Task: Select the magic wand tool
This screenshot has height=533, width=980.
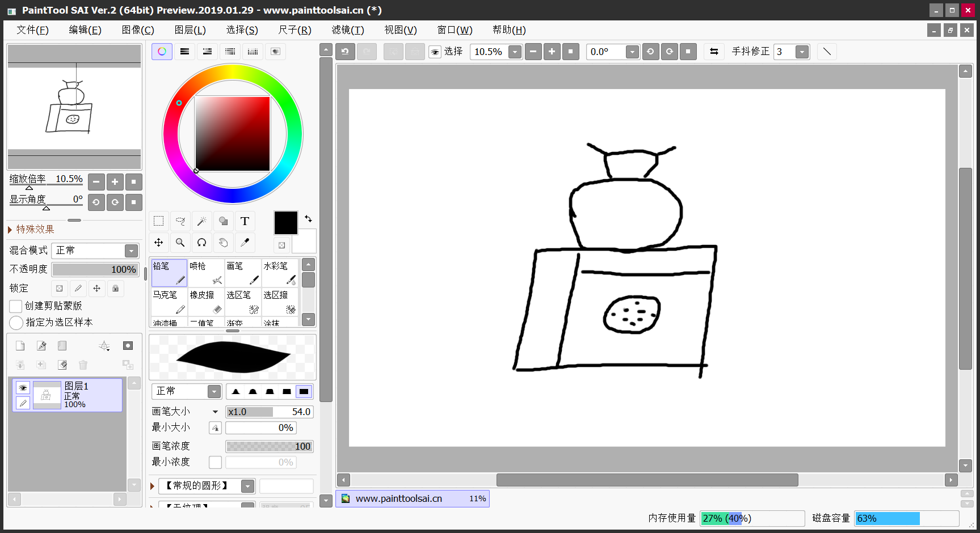Action: pos(202,221)
